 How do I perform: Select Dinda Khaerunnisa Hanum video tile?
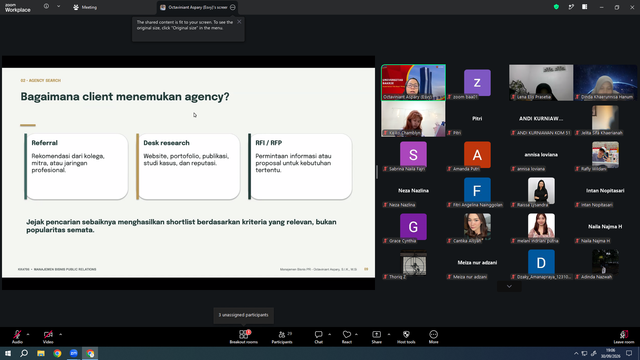[x=605, y=82]
